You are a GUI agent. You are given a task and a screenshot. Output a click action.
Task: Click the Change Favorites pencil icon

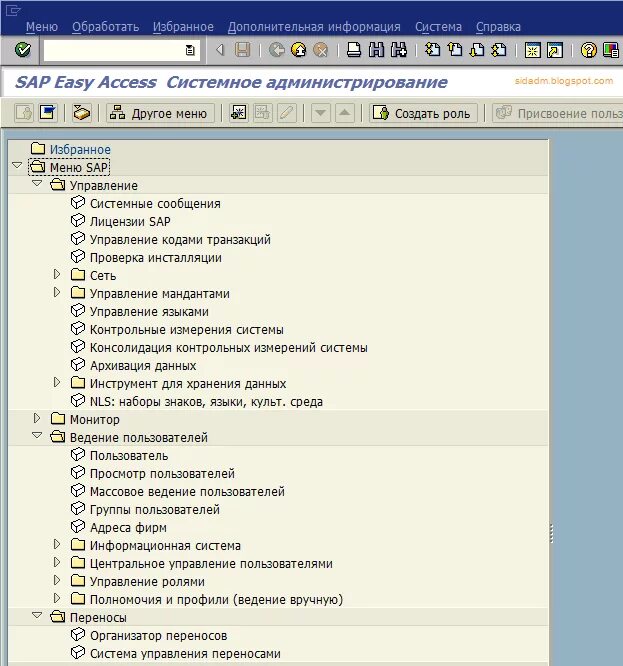pos(287,113)
